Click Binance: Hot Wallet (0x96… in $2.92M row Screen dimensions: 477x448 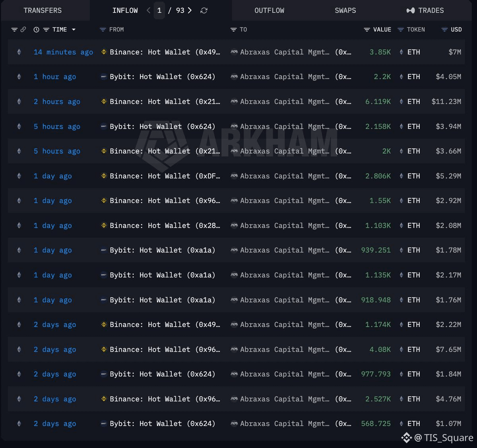click(x=165, y=201)
